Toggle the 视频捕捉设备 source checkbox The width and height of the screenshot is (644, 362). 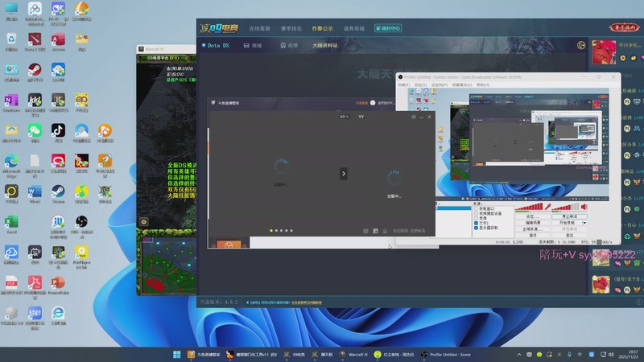point(476,214)
